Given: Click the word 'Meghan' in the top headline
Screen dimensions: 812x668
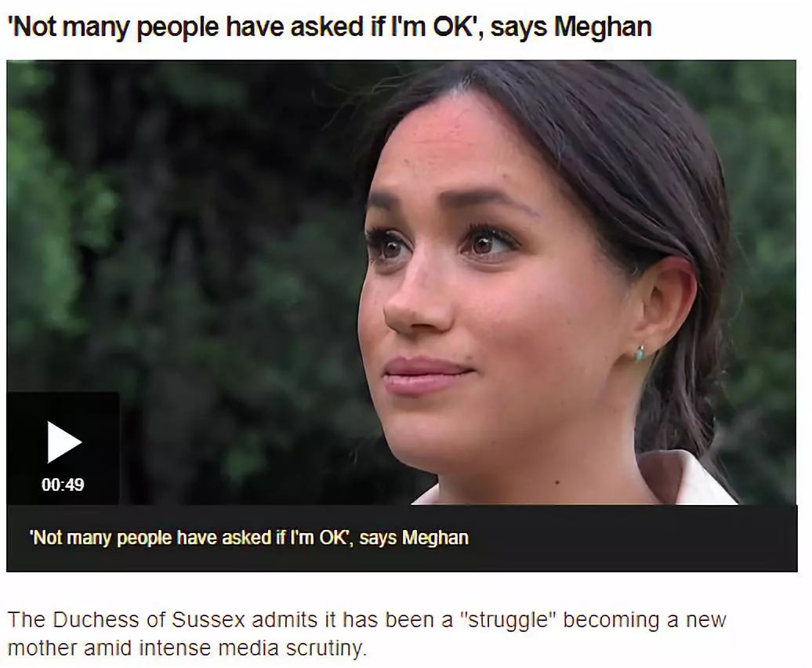Looking at the screenshot, I should point(602,27).
